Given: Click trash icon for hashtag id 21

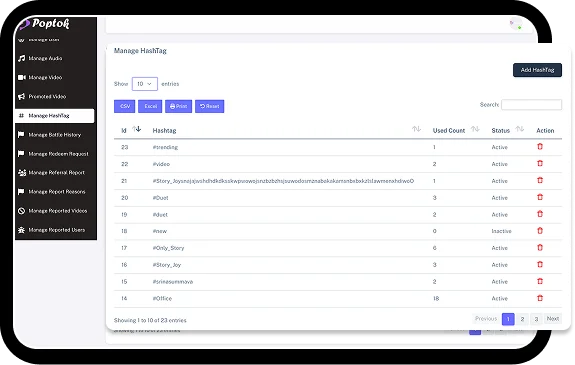Looking at the screenshot, I should [540, 180].
